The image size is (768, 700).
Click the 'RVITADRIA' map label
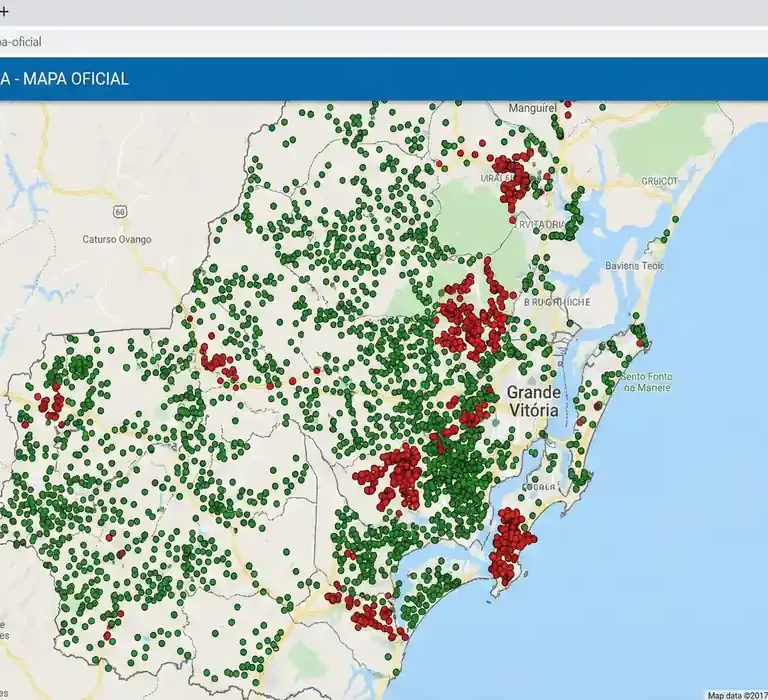[x=542, y=224]
